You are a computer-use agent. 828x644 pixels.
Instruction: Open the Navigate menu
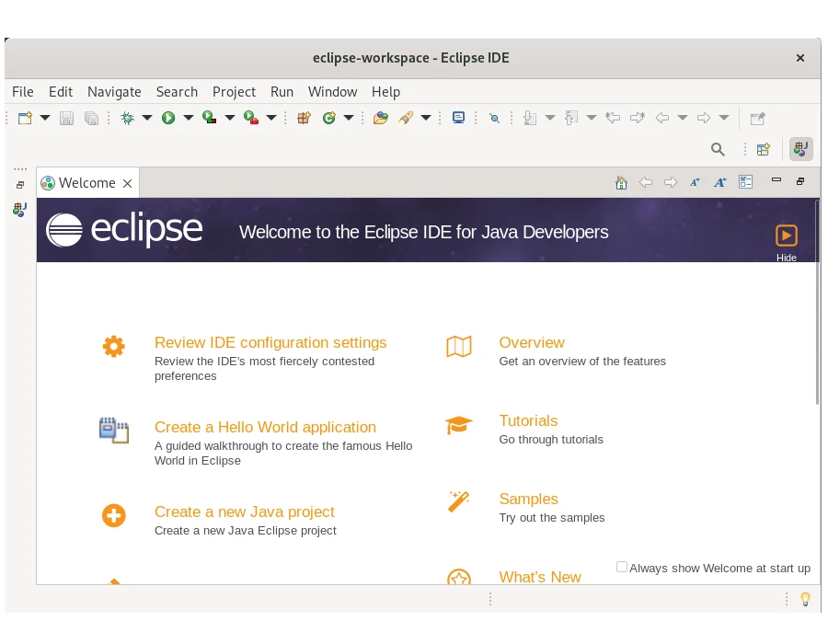[114, 92]
